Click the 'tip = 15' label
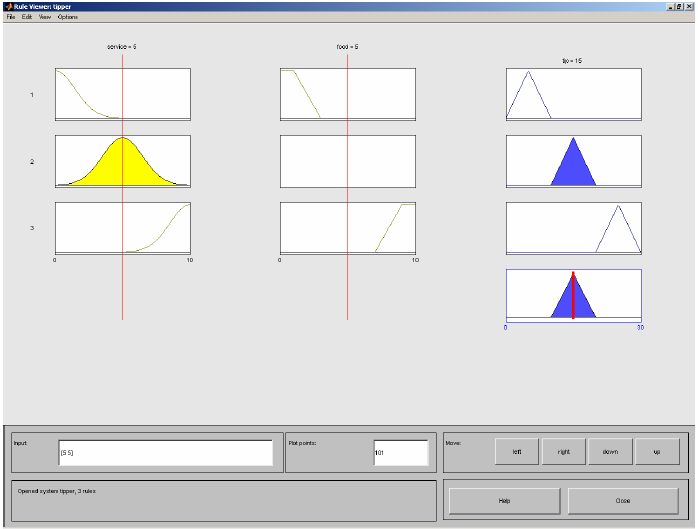 click(x=572, y=61)
